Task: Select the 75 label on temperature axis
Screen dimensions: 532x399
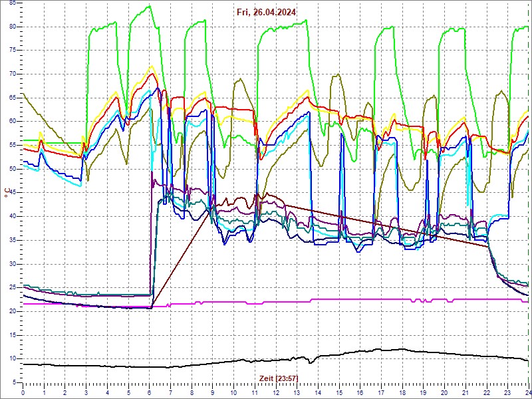Action: [12, 51]
